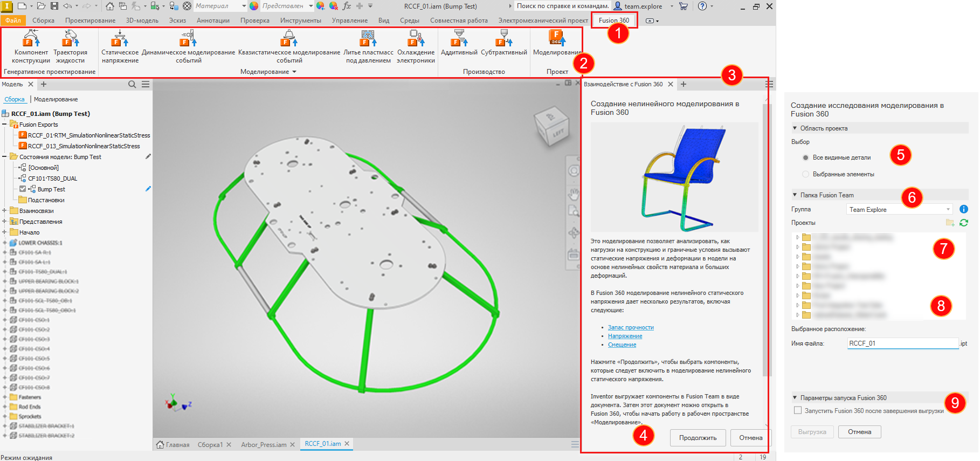Open Охлаждение электроники simulation
980x461 pixels.
(416, 47)
